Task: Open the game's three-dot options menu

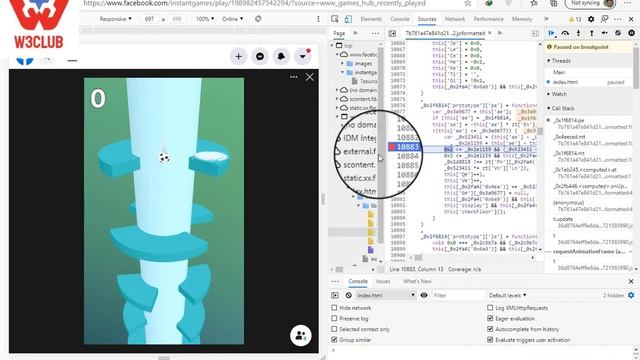Action: (x=293, y=77)
